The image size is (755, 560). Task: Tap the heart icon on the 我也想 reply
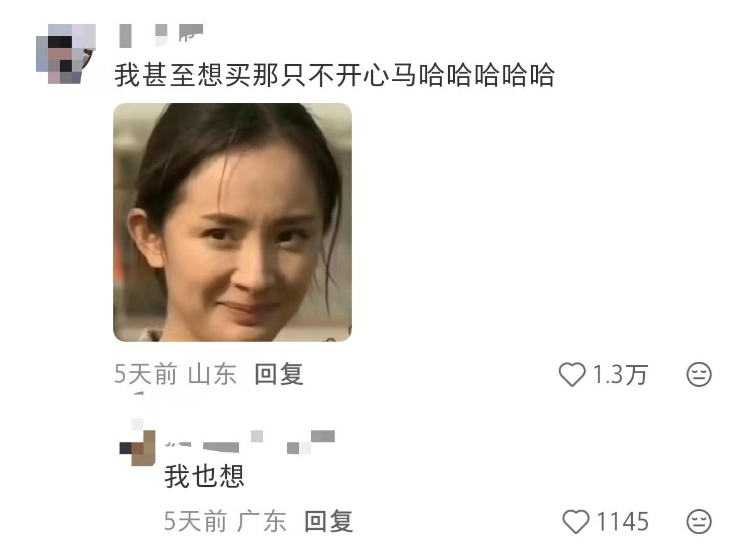575,522
